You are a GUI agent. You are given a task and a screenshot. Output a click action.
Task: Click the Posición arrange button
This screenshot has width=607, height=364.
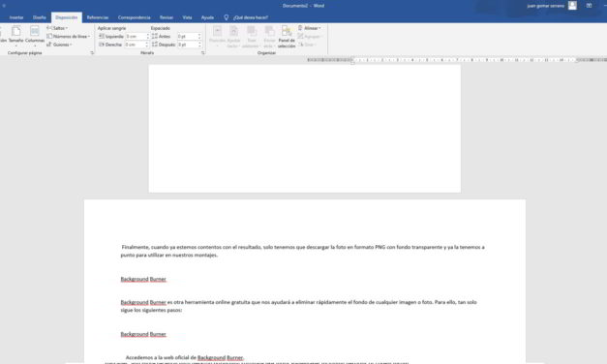(x=217, y=36)
